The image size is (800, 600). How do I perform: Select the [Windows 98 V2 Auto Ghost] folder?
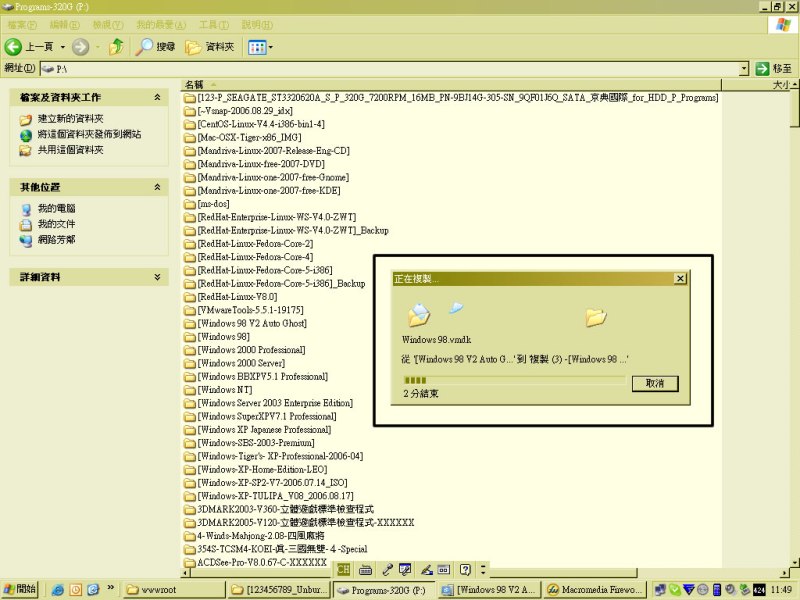(246, 323)
